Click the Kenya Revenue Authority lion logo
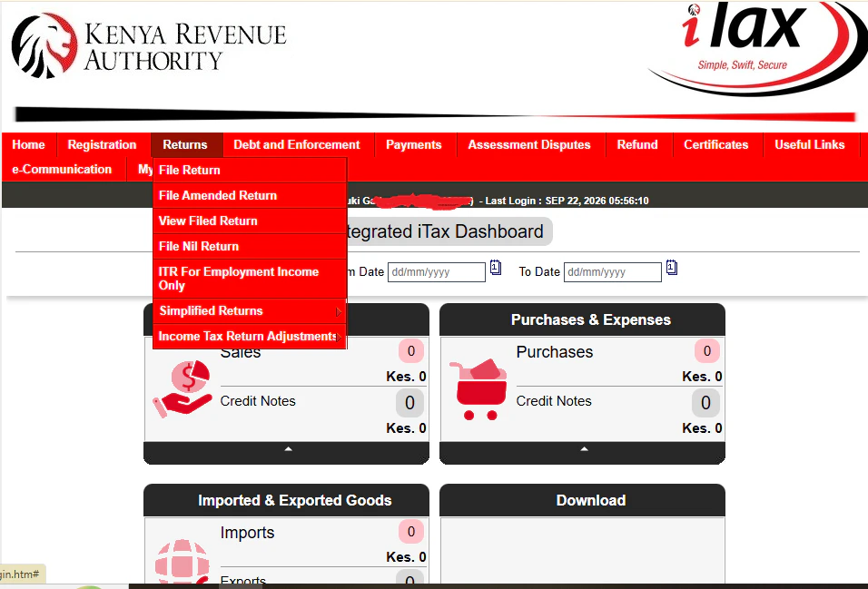The image size is (868, 589). (44, 45)
